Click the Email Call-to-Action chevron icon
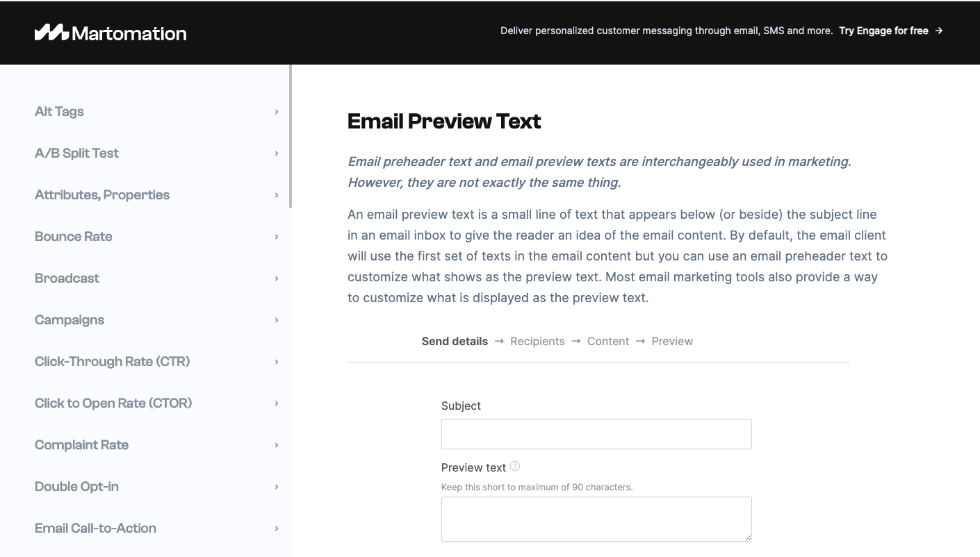The width and height of the screenshot is (980, 557). click(x=277, y=529)
